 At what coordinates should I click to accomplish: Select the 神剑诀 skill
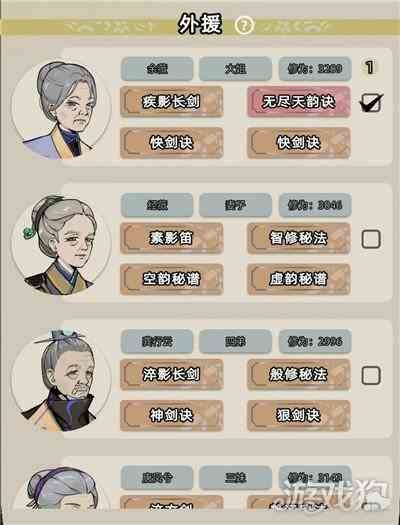pos(171,416)
